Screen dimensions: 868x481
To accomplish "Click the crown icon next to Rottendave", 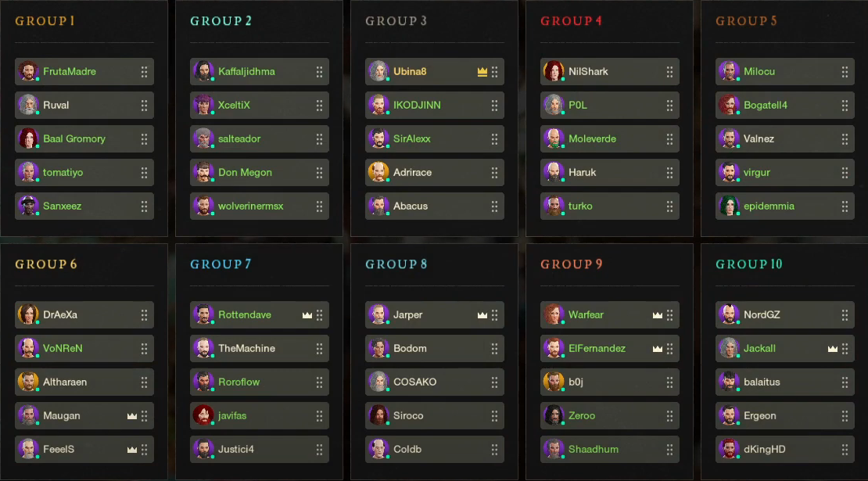I will point(307,315).
